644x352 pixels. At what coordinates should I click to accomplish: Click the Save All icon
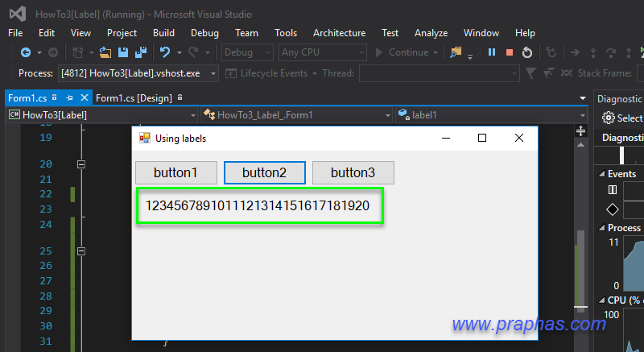click(141, 52)
